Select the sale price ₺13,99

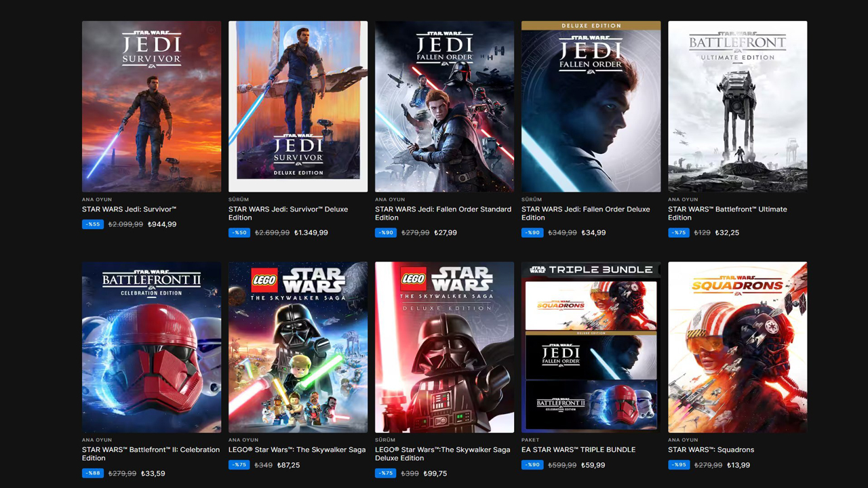click(738, 465)
